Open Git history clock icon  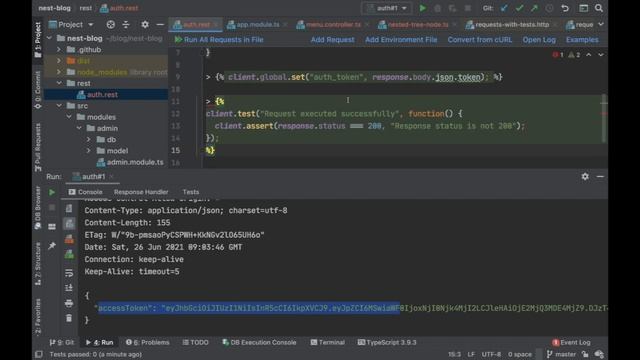pyautogui.click(x=549, y=8)
